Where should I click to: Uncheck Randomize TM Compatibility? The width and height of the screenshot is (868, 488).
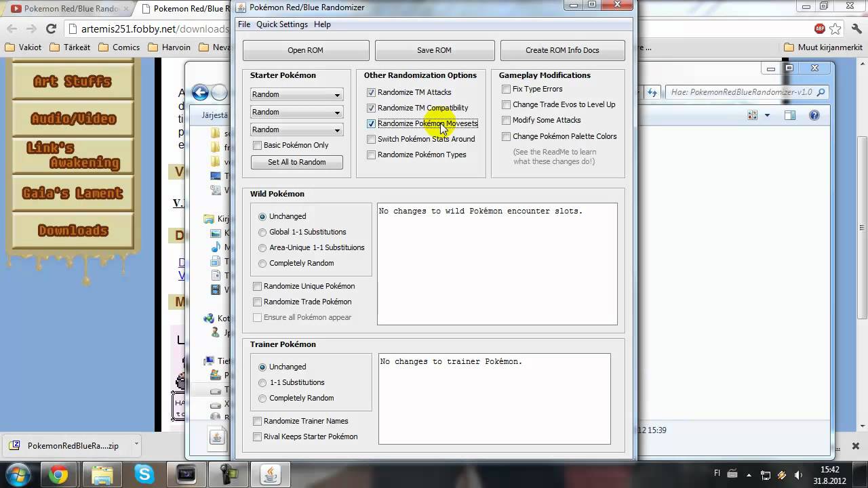pyautogui.click(x=371, y=108)
